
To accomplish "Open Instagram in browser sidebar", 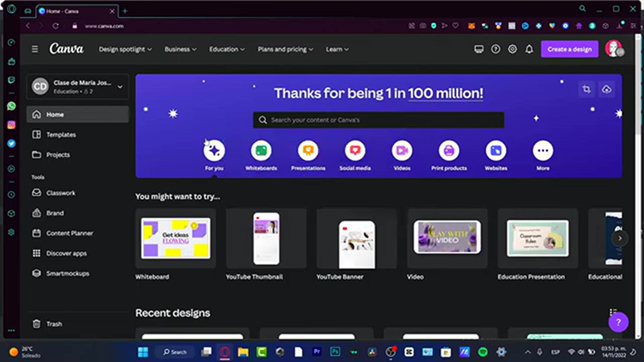I will click(11, 125).
